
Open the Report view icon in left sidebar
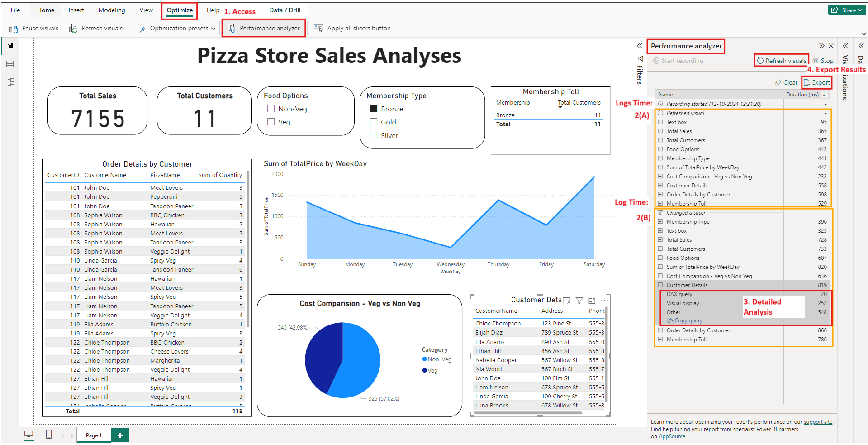coord(10,46)
